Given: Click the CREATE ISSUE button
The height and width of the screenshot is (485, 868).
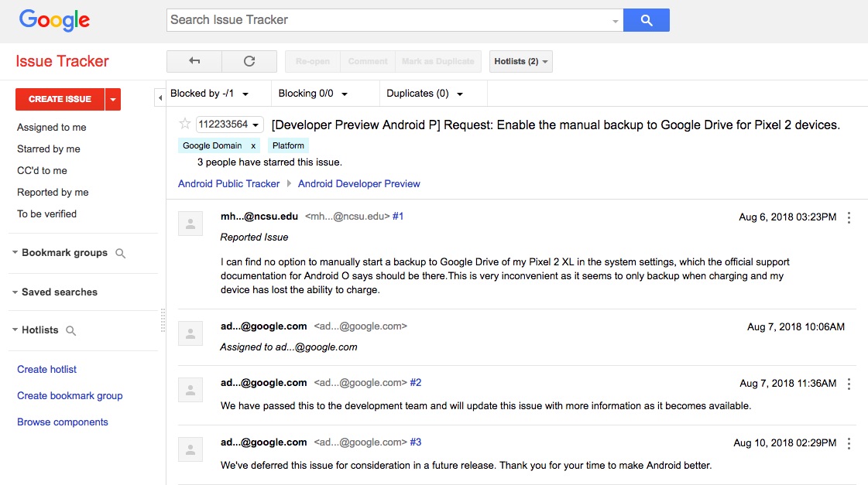Looking at the screenshot, I should tap(60, 99).
